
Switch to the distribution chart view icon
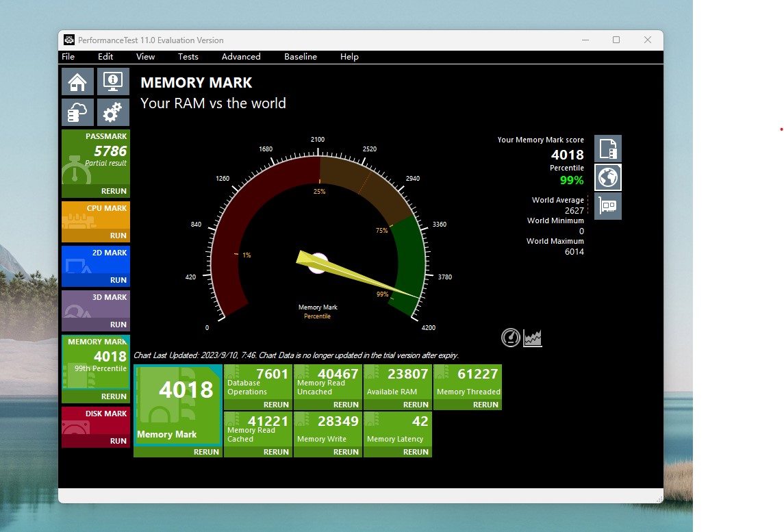point(533,338)
